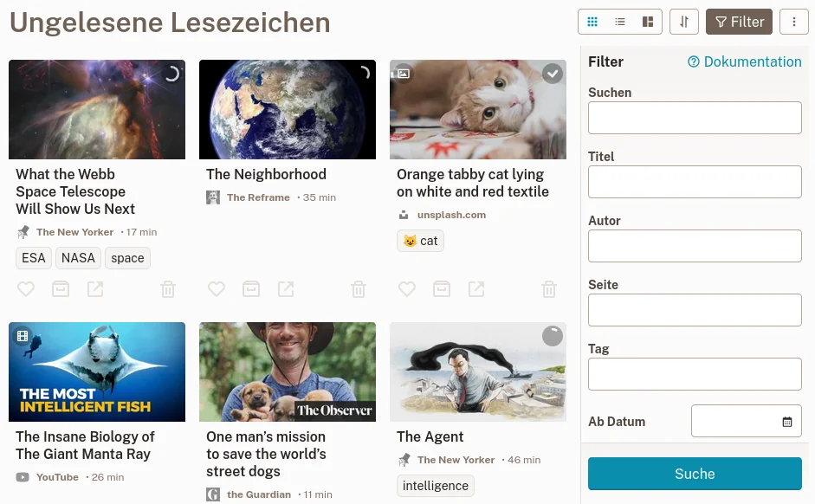The width and height of the screenshot is (815, 504).
Task: Archive The Neighborhood bookmark
Action: 251,289
